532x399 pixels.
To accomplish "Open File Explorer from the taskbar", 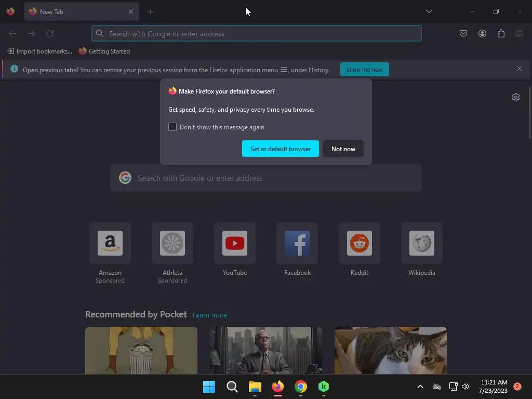I will [255, 387].
